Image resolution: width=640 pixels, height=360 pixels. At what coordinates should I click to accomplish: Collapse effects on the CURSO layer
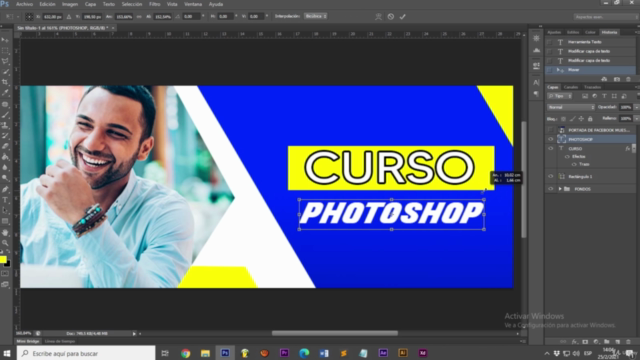tap(634, 149)
